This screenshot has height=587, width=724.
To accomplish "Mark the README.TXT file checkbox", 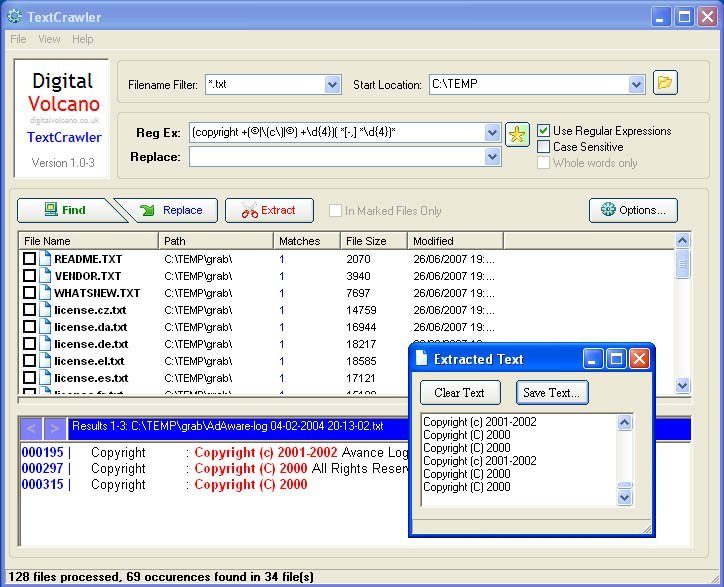I will tap(30, 259).
